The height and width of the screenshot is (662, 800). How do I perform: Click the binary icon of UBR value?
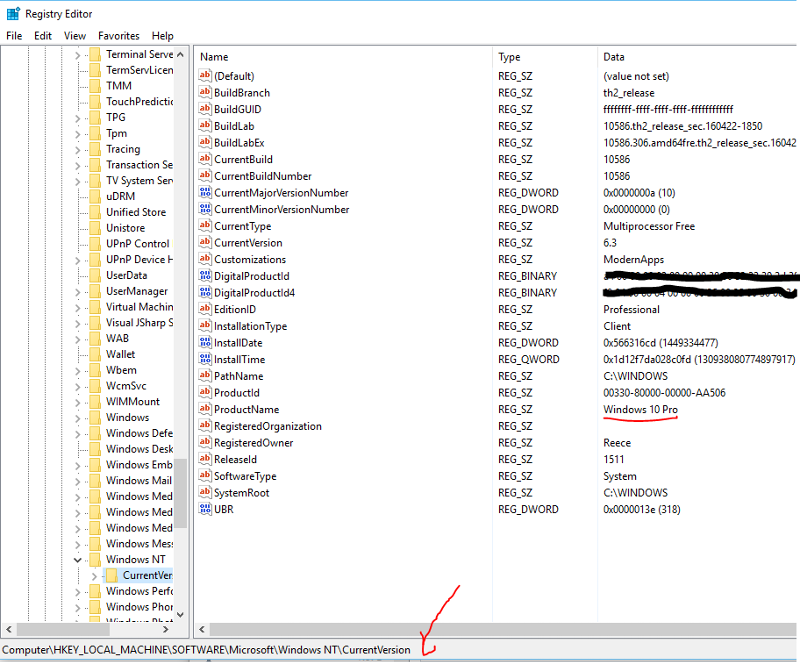point(205,509)
